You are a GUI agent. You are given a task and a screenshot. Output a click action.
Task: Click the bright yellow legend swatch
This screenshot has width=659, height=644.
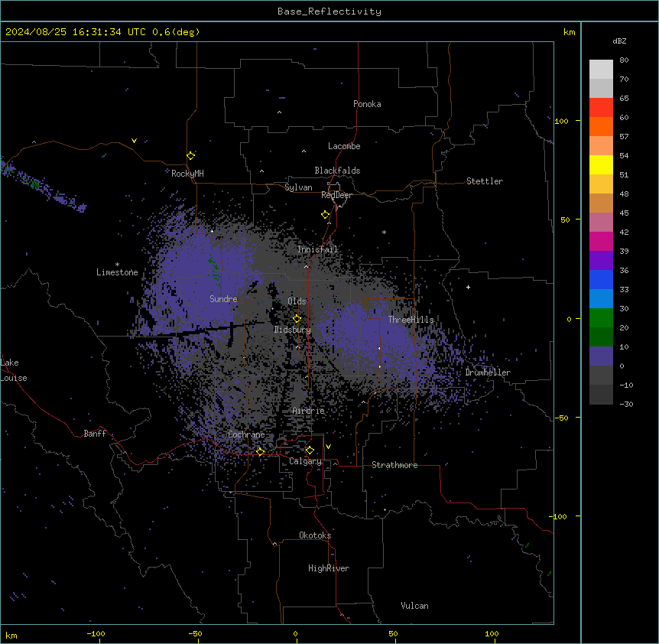pos(601,164)
